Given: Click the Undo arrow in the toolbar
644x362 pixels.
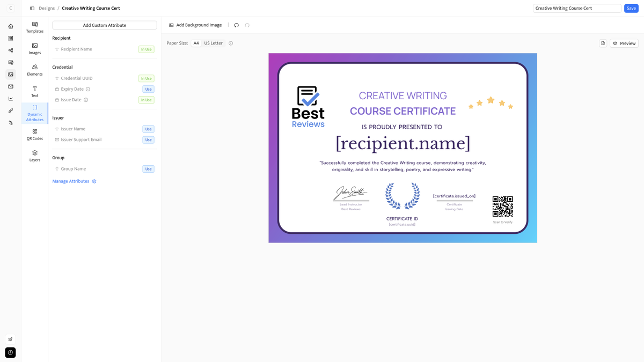Looking at the screenshot, I should [x=236, y=25].
